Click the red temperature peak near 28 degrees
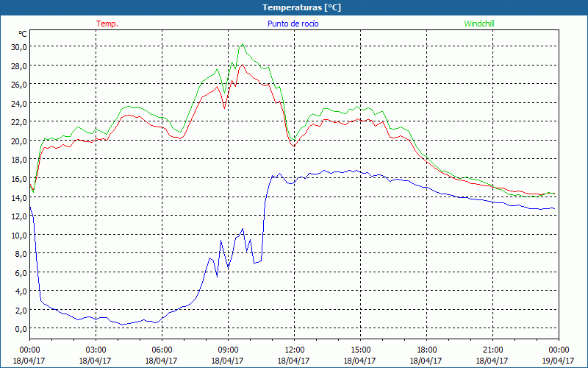Image resolution: width=588 pixels, height=368 pixels. [243, 65]
